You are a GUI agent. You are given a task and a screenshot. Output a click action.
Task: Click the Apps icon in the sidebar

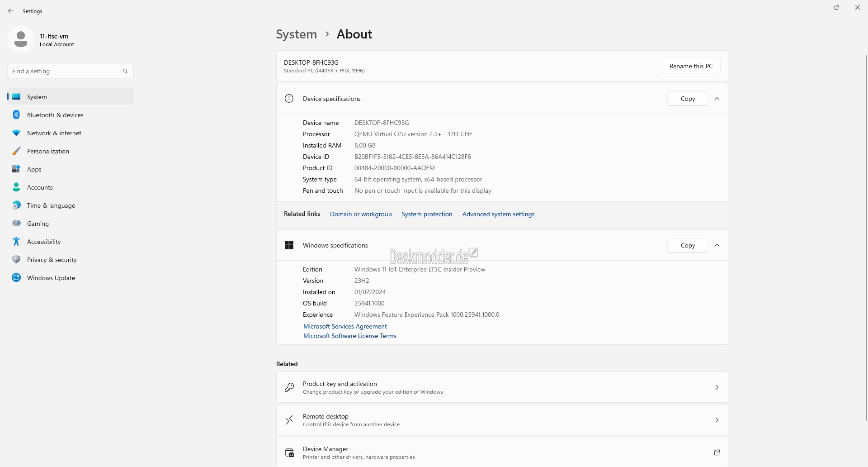click(16, 169)
